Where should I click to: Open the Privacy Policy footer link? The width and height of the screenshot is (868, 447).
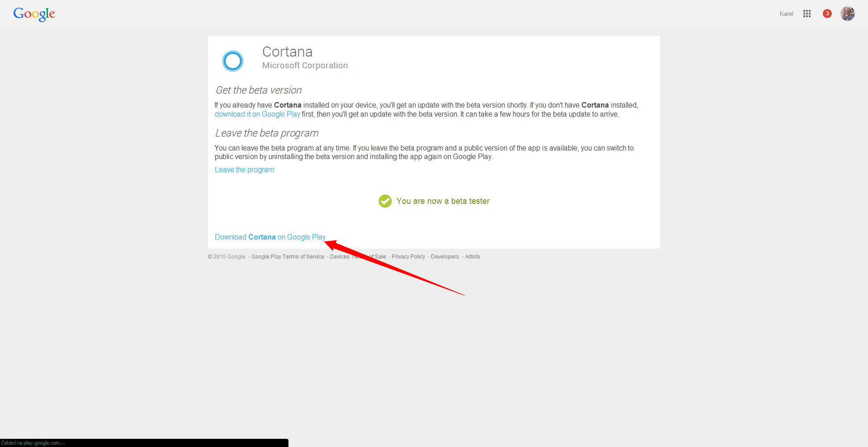tap(408, 257)
